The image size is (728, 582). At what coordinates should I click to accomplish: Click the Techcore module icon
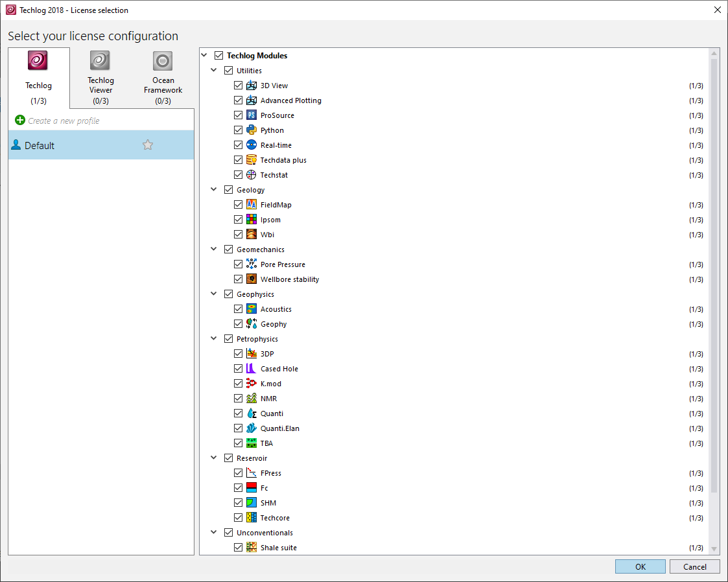pyautogui.click(x=251, y=517)
